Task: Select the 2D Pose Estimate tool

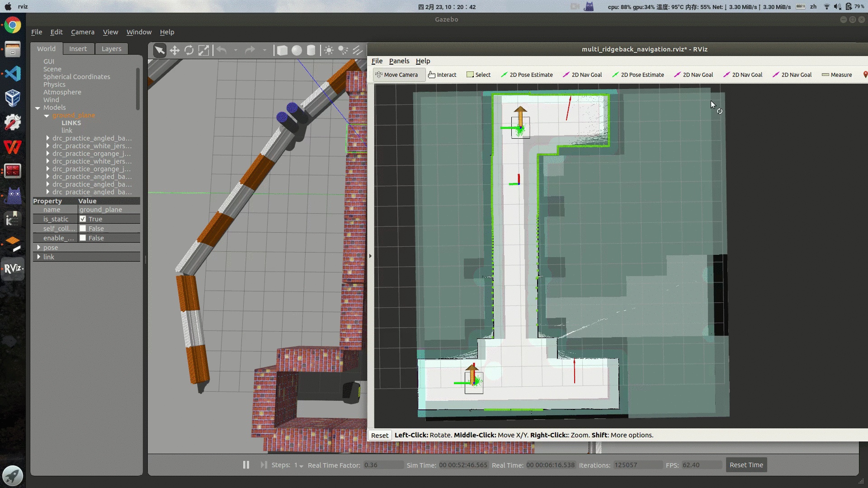Action: click(527, 75)
